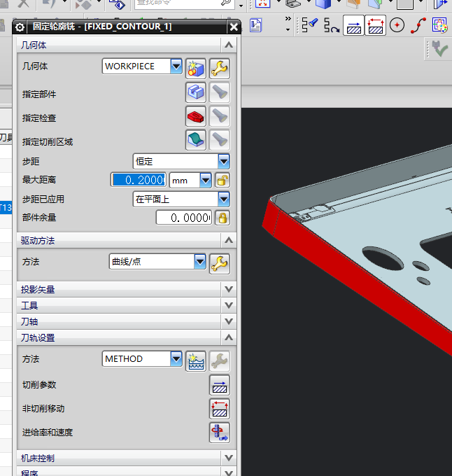Click the toolbar document list icon
The image size is (452, 476).
pos(255,25)
